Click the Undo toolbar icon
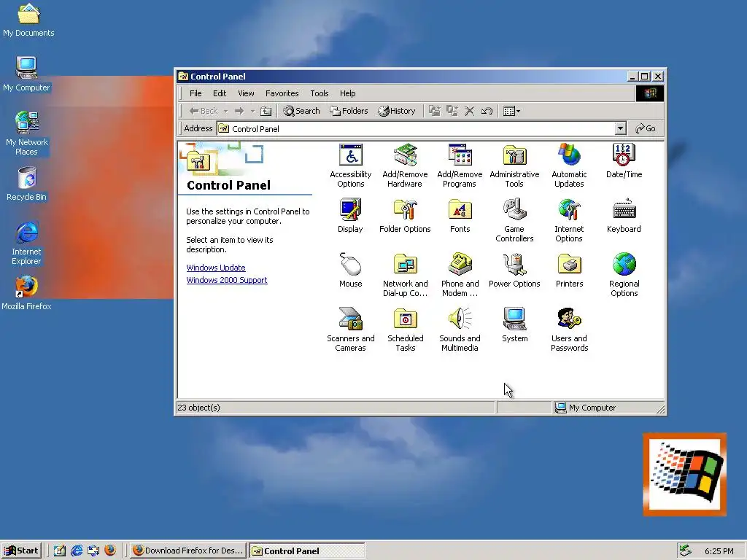This screenshot has width=747, height=560. coord(487,111)
